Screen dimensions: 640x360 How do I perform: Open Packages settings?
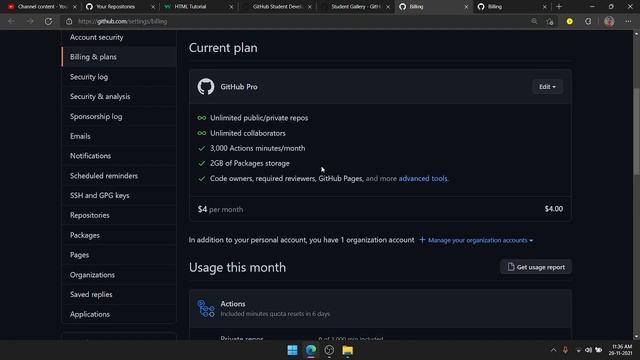click(x=84, y=235)
